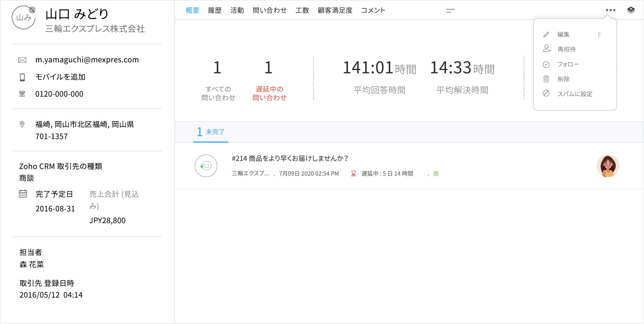Click the email m.yamaguchi@mexpres.com

pos(87,60)
